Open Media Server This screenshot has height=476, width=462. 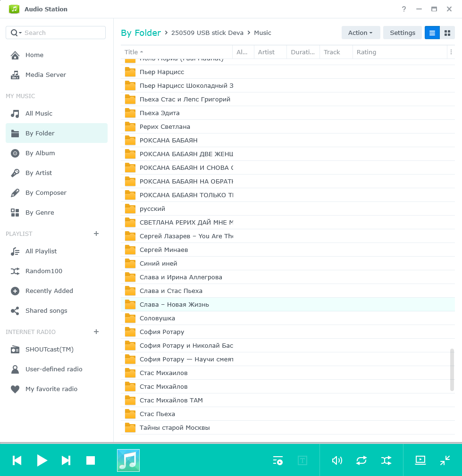57,75
